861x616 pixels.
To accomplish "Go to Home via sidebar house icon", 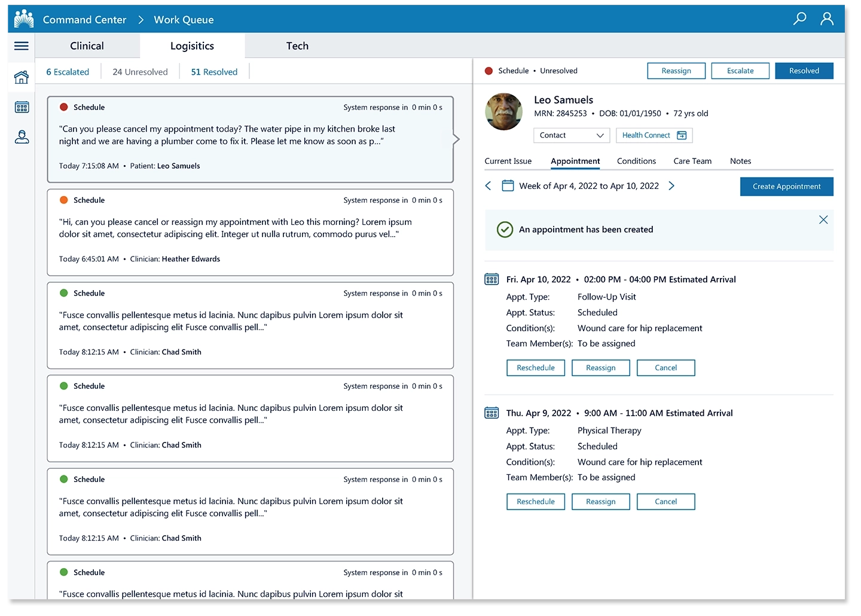I will click(22, 77).
